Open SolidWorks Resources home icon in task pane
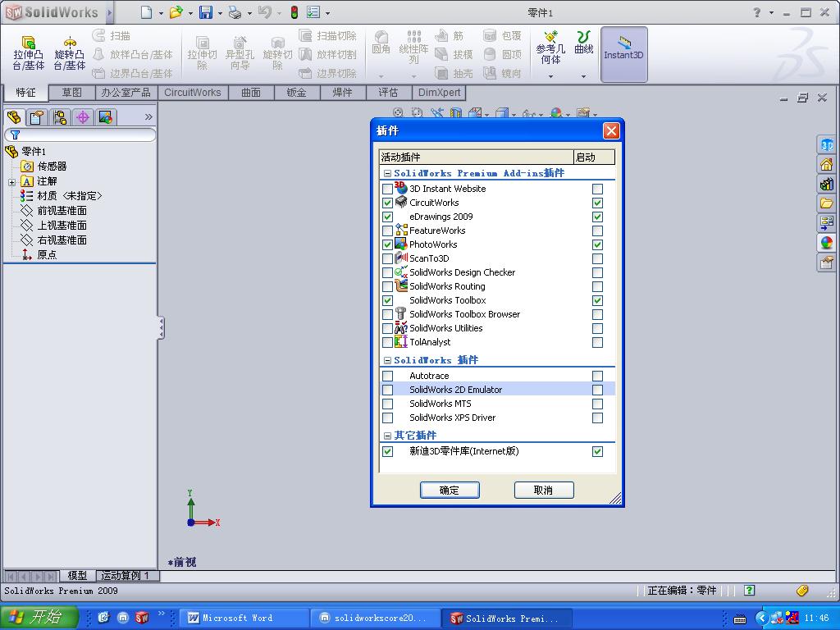Image resolution: width=840 pixels, height=630 pixels. pyautogui.click(x=827, y=164)
